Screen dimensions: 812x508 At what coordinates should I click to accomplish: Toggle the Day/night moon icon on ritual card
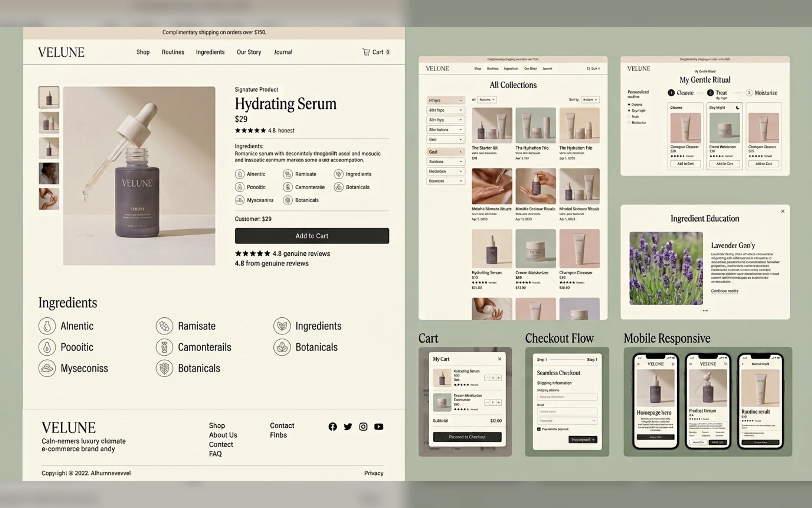(738, 108)
